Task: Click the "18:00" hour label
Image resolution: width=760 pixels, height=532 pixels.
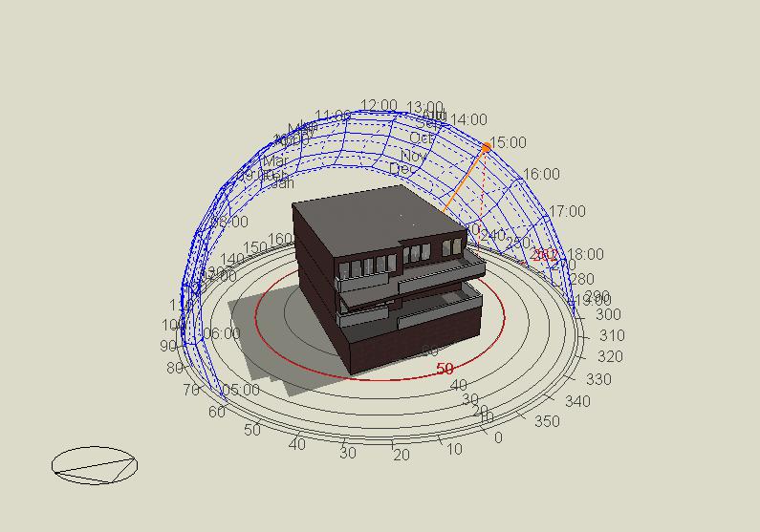Action: [585, 254]
